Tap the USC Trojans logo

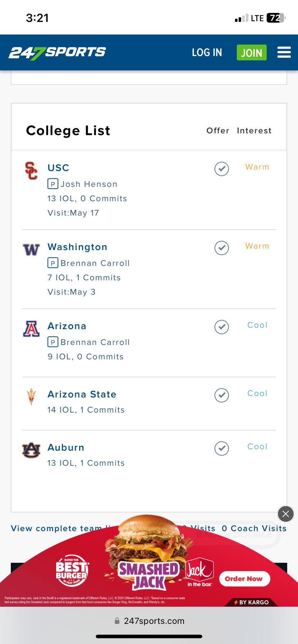click(31, 171)
